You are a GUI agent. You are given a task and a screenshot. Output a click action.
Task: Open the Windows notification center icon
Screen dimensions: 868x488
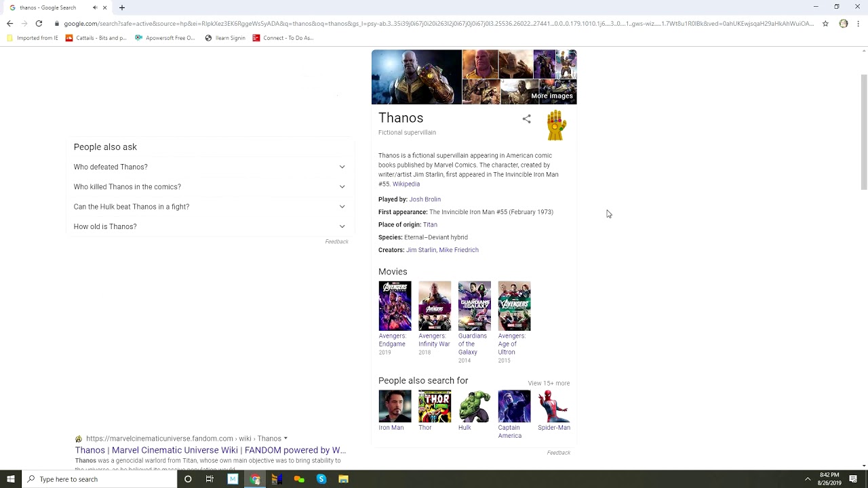point(853,479)
